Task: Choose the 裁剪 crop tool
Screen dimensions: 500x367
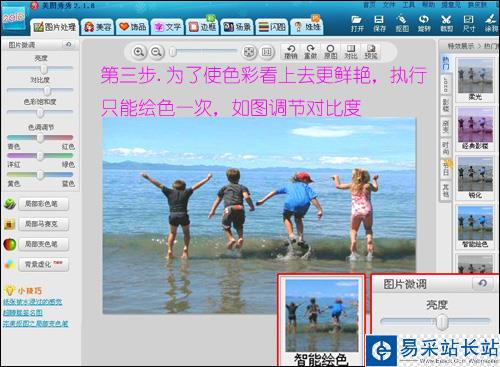Action: pos(446,23)
